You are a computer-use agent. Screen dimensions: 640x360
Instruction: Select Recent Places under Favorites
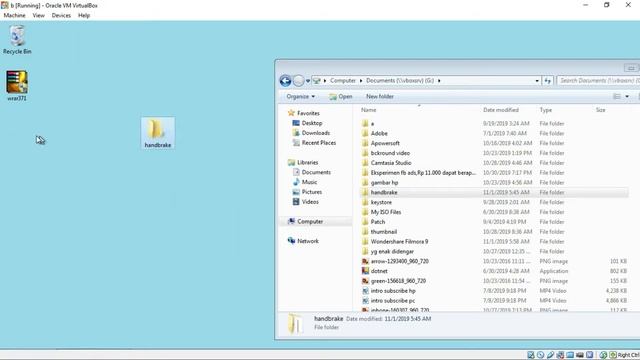[314, 143]
